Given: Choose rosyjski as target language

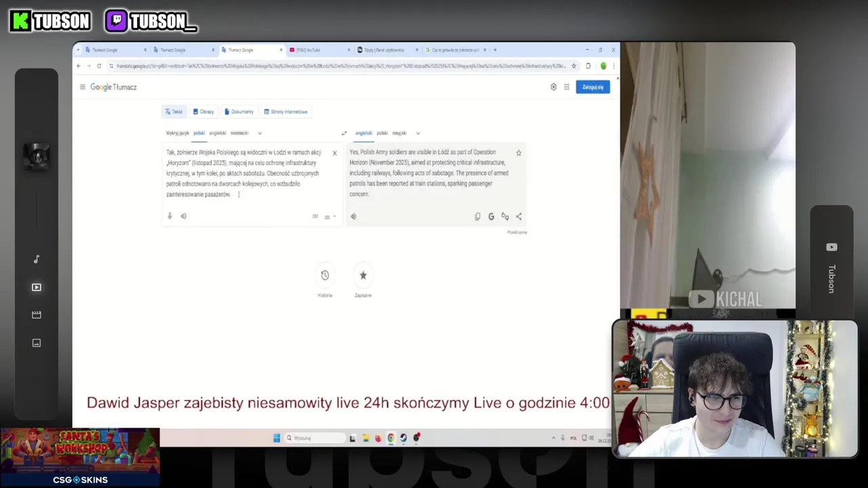Looking at the screenshot, I should 399,133.
